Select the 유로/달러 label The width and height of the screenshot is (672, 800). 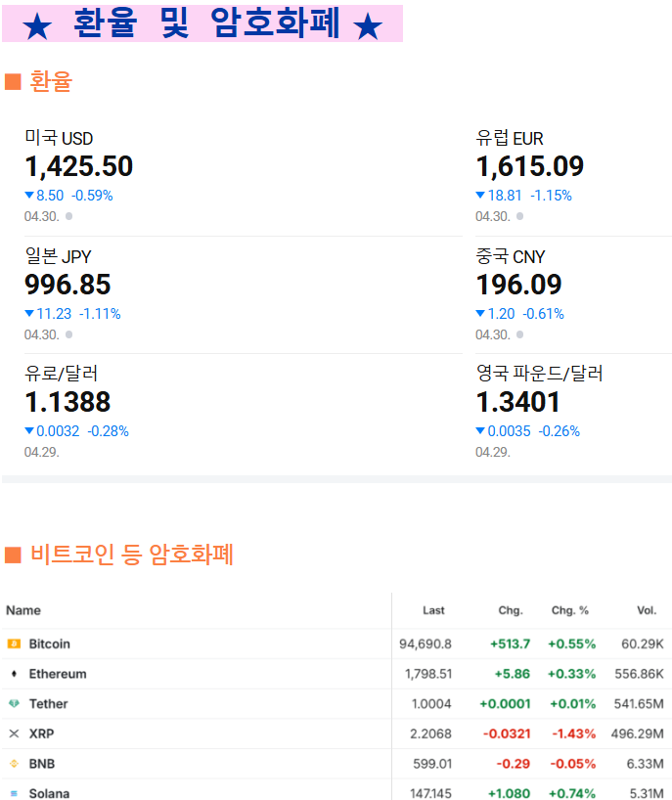[x=62, y=374]
